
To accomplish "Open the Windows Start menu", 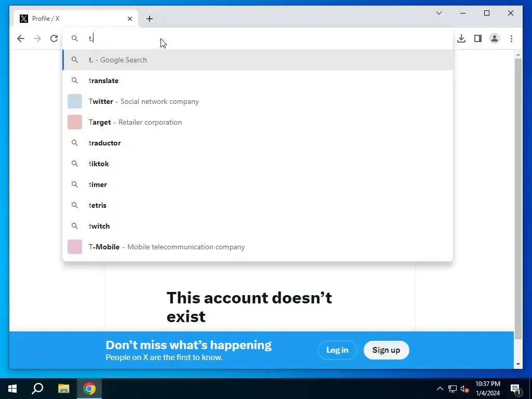I will tap(12, 389).
